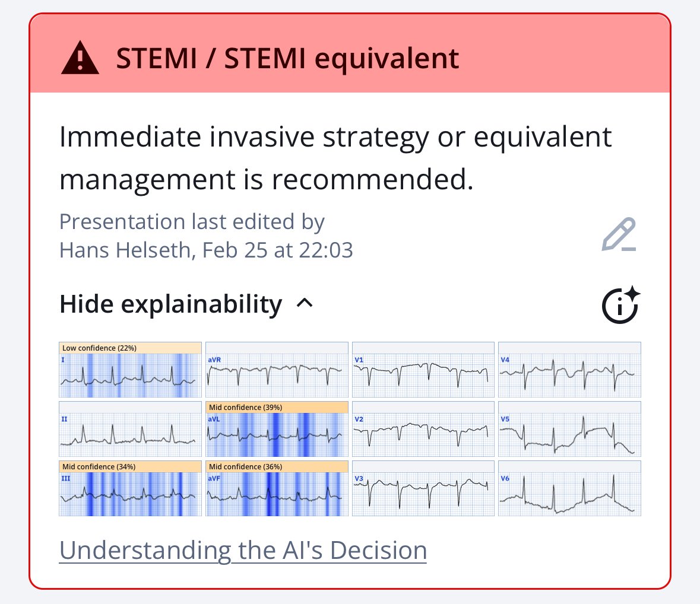Select the lead II ECG thumbnail
Image resolution: width=700 pixels, height=604 pixels.
(131, 429)
